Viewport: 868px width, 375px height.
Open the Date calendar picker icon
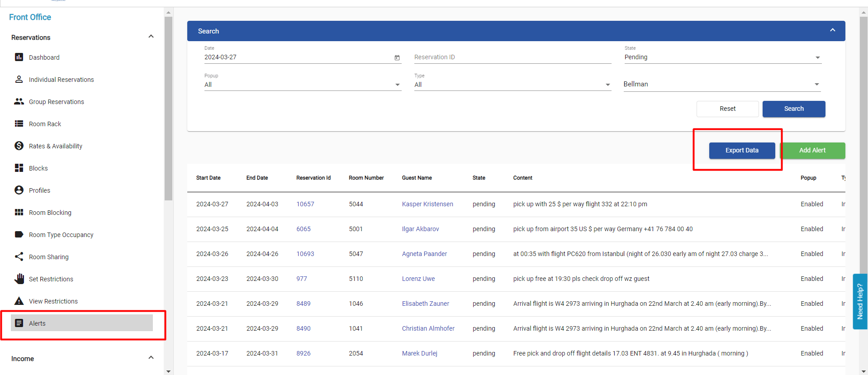pyautogui.click(x=397, y=57)
